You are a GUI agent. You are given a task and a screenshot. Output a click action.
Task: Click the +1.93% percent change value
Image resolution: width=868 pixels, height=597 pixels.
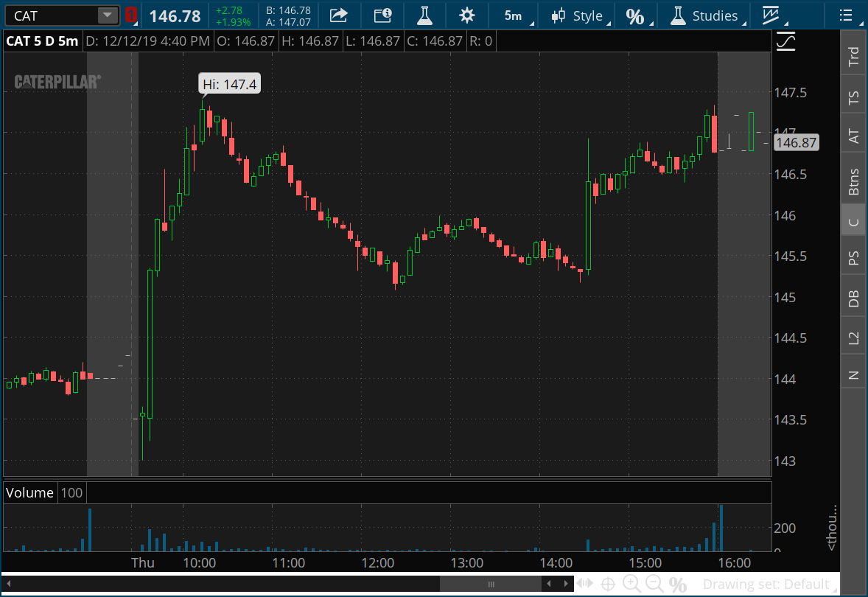click(x=233, y=22)
